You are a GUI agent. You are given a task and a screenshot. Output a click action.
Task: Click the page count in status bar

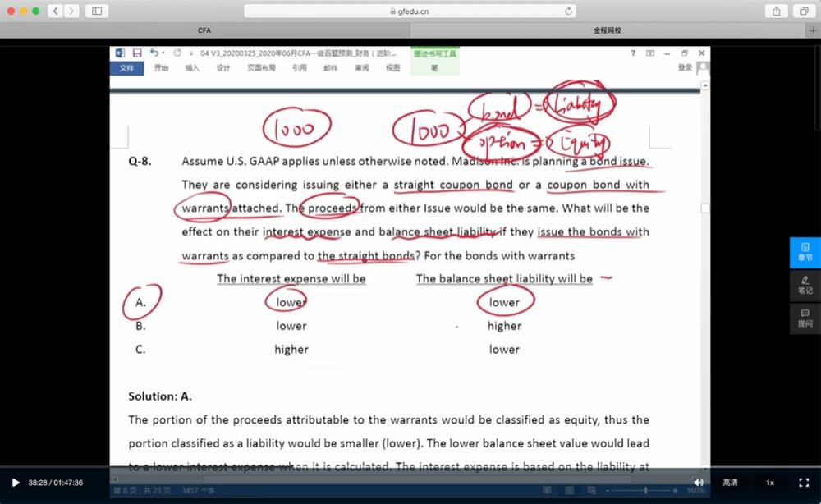tap(142, 490)
